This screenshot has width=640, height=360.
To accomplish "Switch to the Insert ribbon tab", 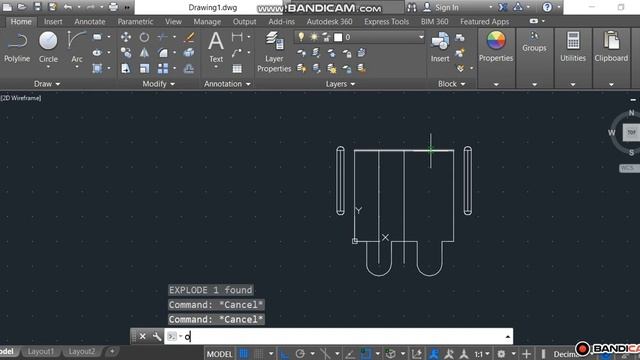I will point(53,22).
